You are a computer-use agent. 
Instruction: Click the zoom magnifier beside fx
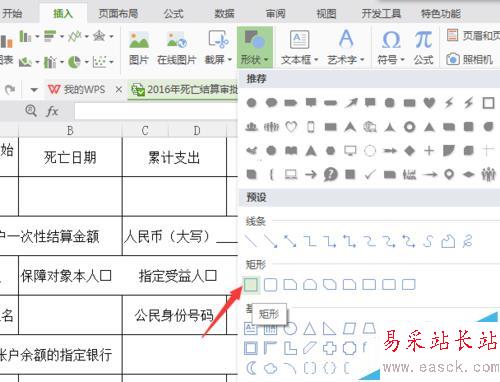pyautogui.click(x=31, y=110)
